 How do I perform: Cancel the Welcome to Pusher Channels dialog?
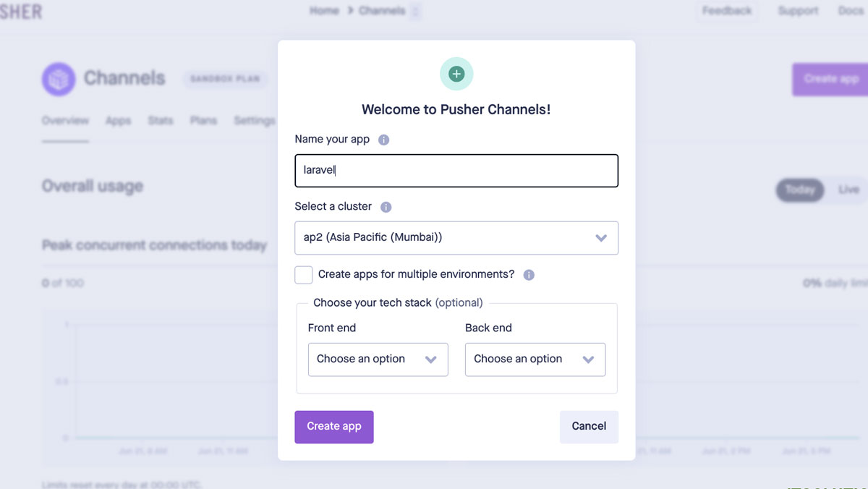589,427
